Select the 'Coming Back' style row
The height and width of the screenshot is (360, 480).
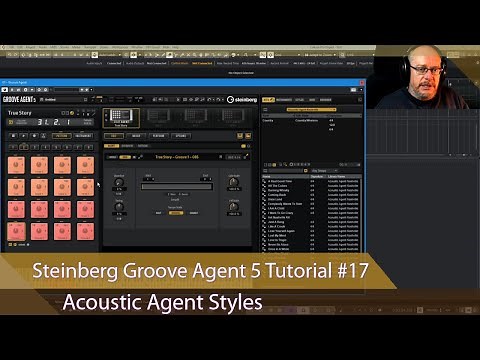[310, 195]
